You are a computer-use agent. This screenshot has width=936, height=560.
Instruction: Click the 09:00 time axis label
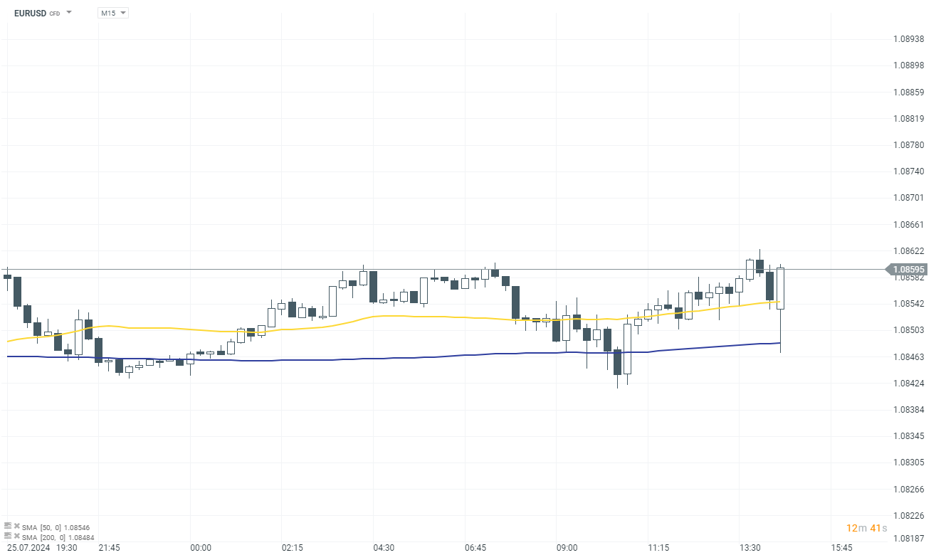(567, 548)
